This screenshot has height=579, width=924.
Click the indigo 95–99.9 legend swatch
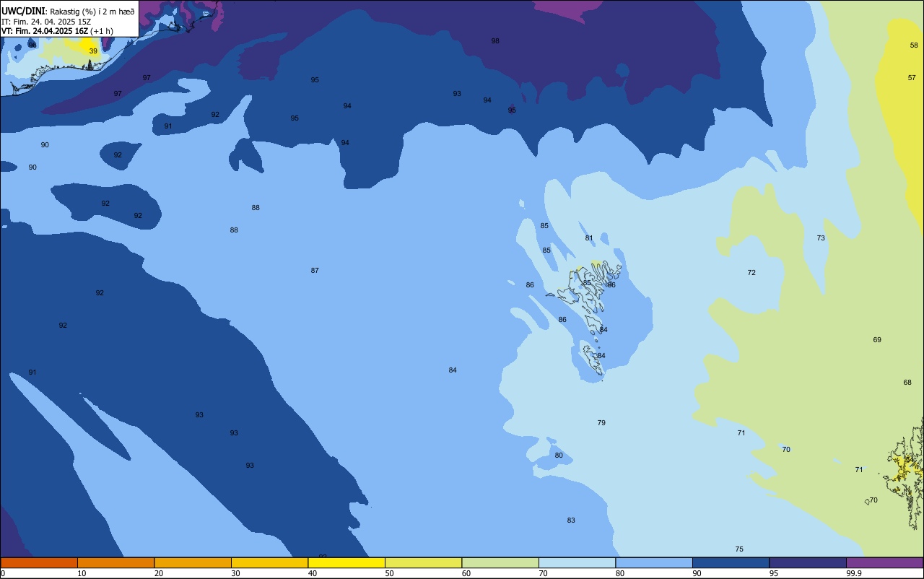coord(808,562)
